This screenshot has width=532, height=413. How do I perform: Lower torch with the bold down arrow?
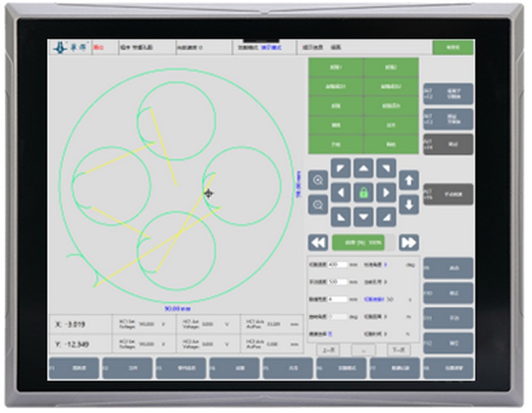[409, 204]
